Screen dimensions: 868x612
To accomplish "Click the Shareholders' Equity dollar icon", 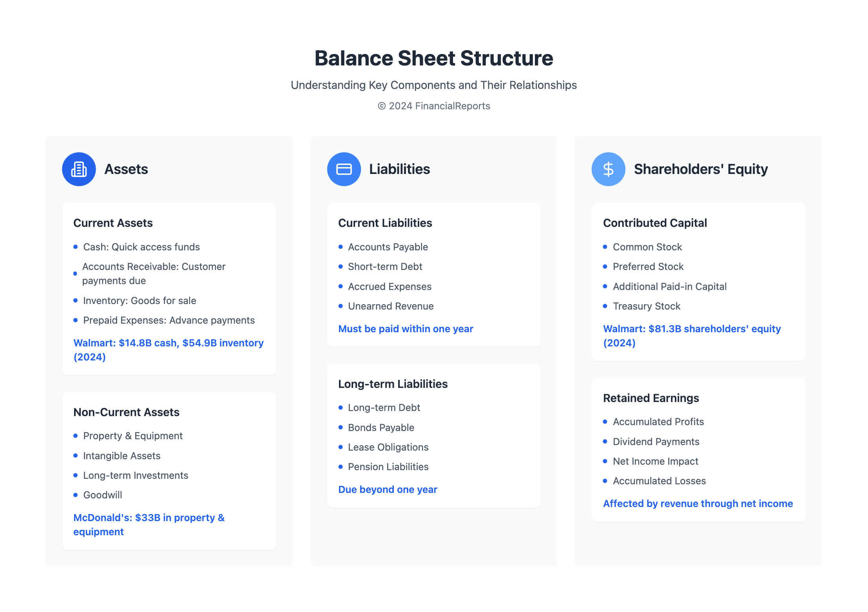I will click(x=608, y=169).
